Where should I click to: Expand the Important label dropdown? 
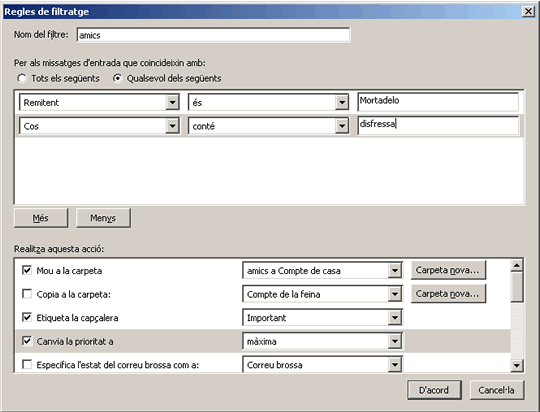[x=395, y=318]
